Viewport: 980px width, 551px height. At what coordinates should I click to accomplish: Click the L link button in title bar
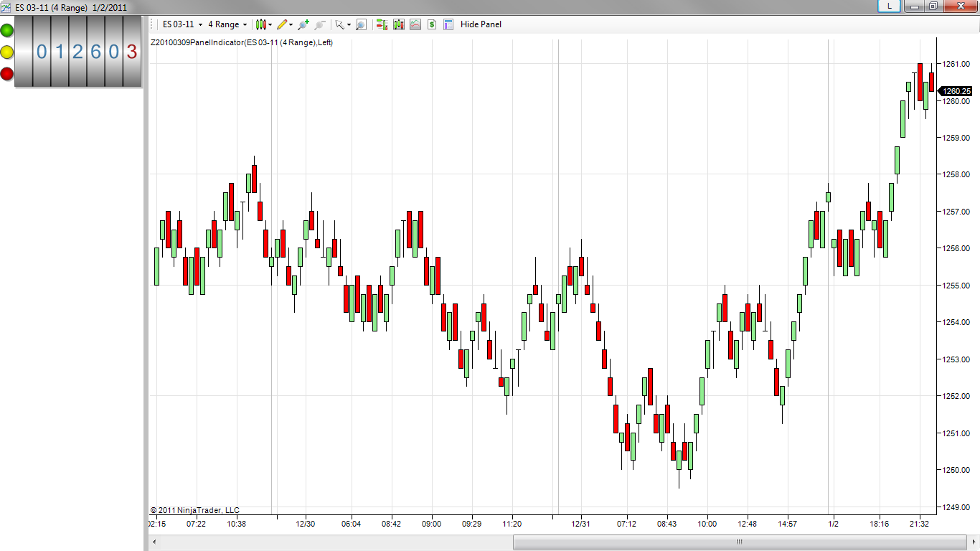point(890,6)
